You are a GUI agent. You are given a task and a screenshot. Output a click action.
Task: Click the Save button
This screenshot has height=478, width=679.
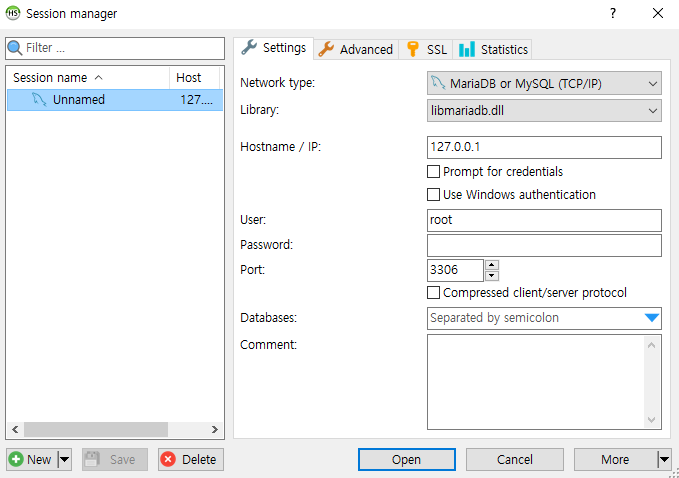click(115, 459)
